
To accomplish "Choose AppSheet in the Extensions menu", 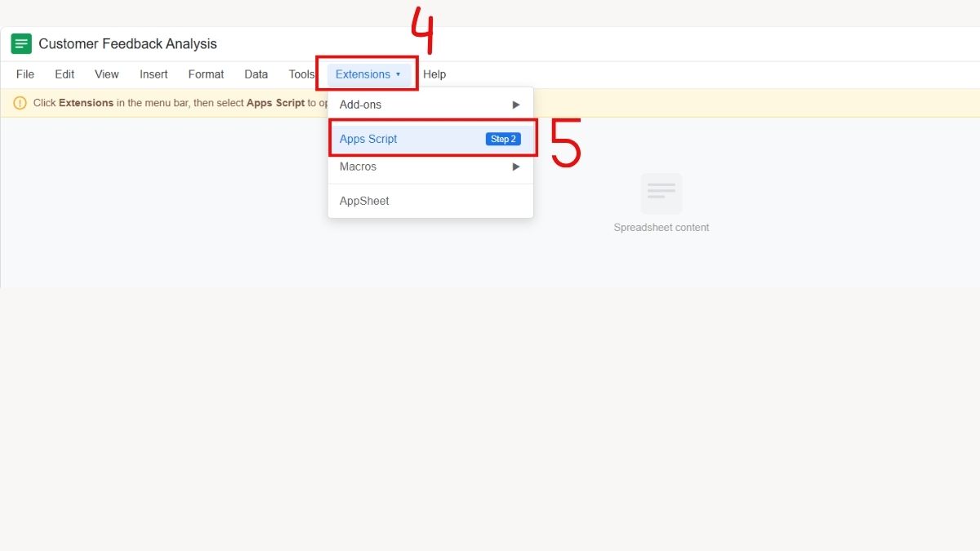I will click(430, 201).
